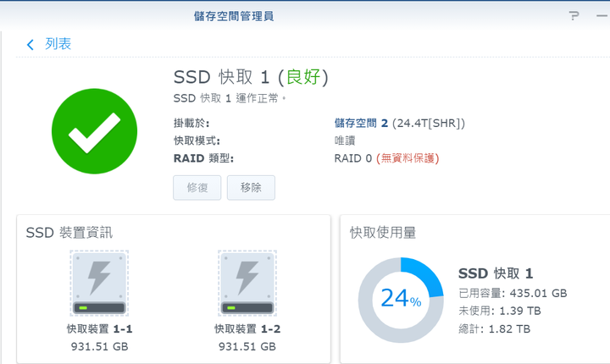Viewport: 610px width, 364px height.
Task: Click the 快取使用量 panel header
Action: pyautogui.click(x=383, y=233)
